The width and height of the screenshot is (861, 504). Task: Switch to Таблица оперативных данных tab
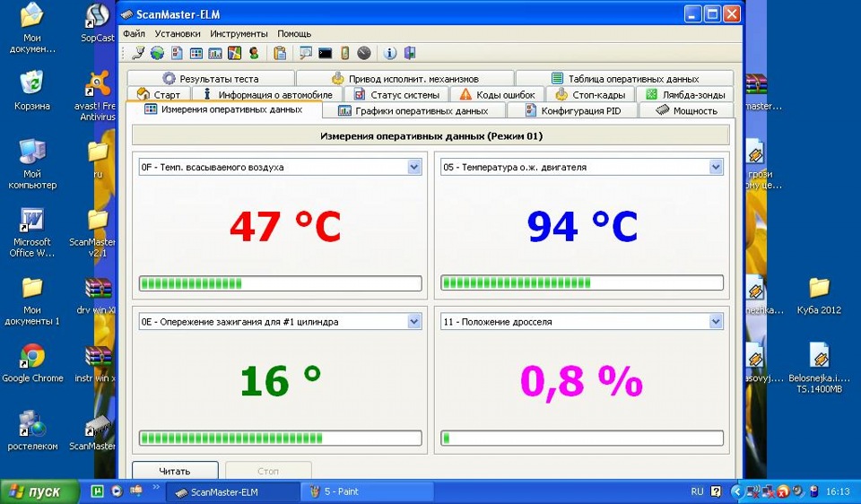[625, 79]
